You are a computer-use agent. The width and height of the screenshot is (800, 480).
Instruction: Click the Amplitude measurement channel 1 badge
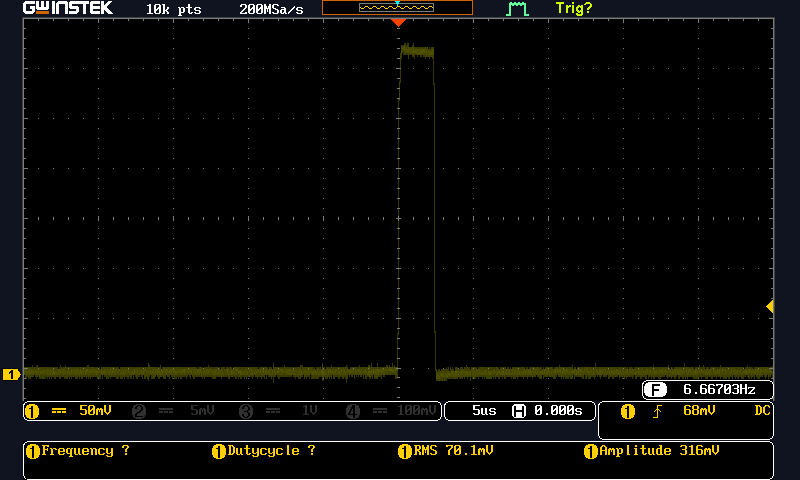(x=591, y=451)
